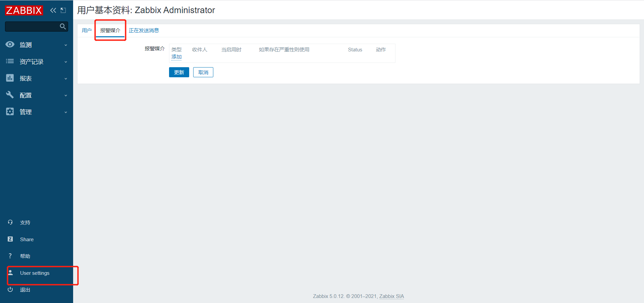Image resolution: width=644 pixels, height=303 pixels.
Task: Click the 添加 link to add media
Action: click(176, 57)
